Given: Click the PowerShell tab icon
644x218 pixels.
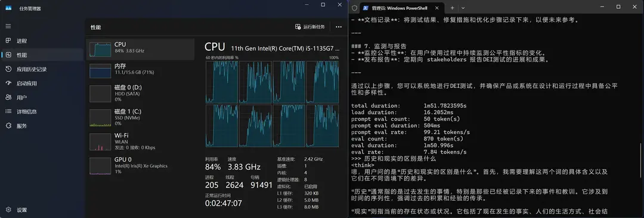Looking at the screenshot, I should [365, 8].
